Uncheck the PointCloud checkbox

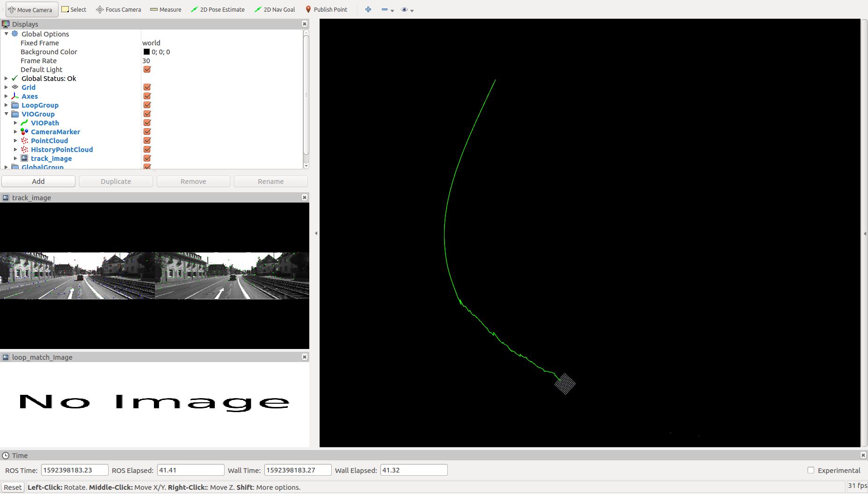(x=147, y=141)
